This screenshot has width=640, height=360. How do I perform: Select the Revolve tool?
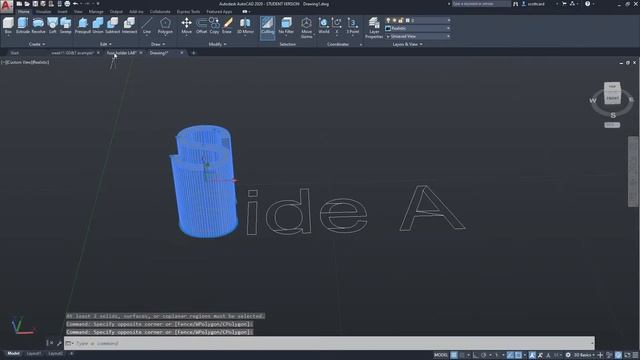tap(38, 25)
